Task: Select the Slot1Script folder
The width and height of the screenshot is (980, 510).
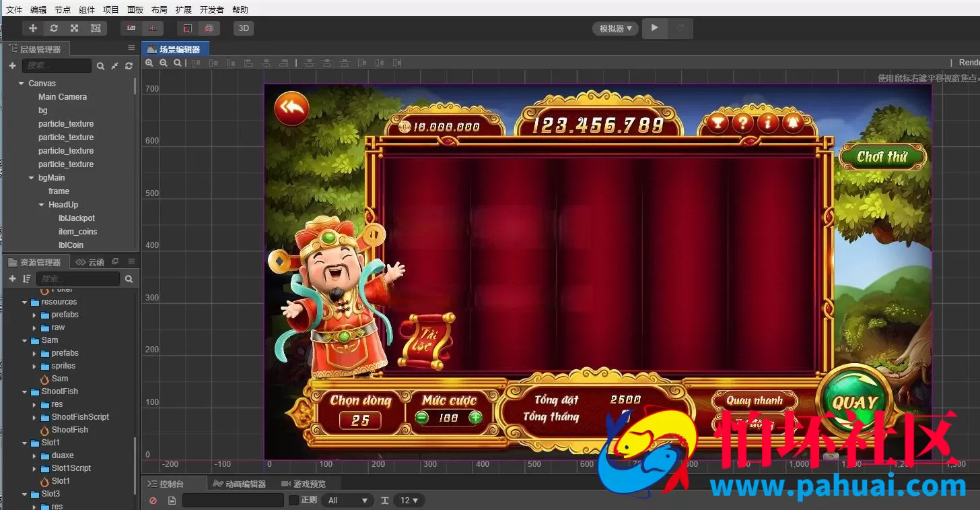Action: (x=71, y=468)
